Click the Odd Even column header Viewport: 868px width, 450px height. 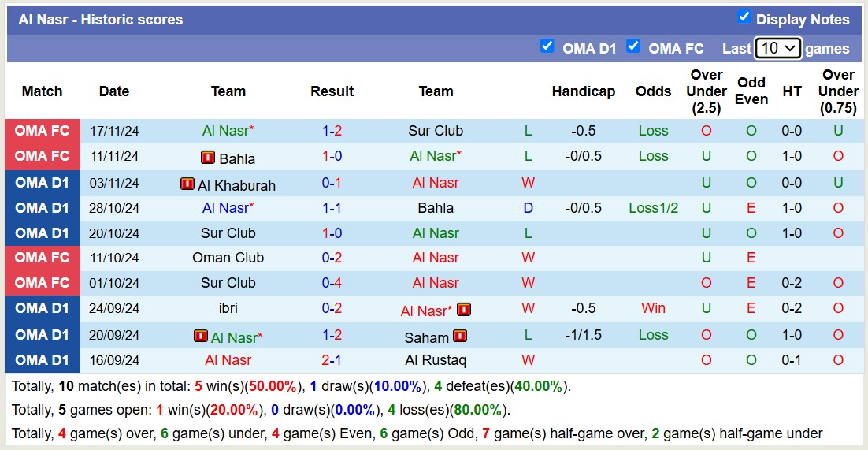click(751, 91)
